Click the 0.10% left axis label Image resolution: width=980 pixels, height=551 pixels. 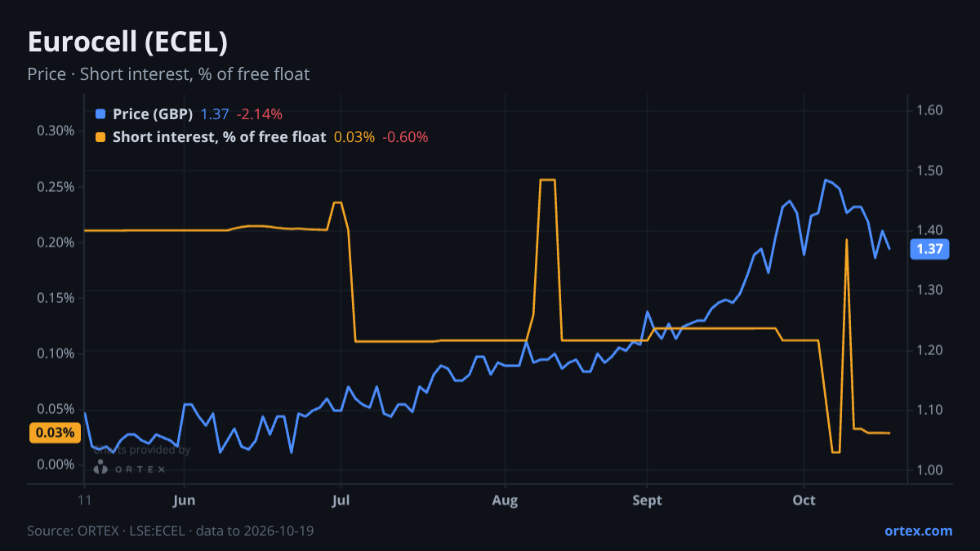(56, 353)
